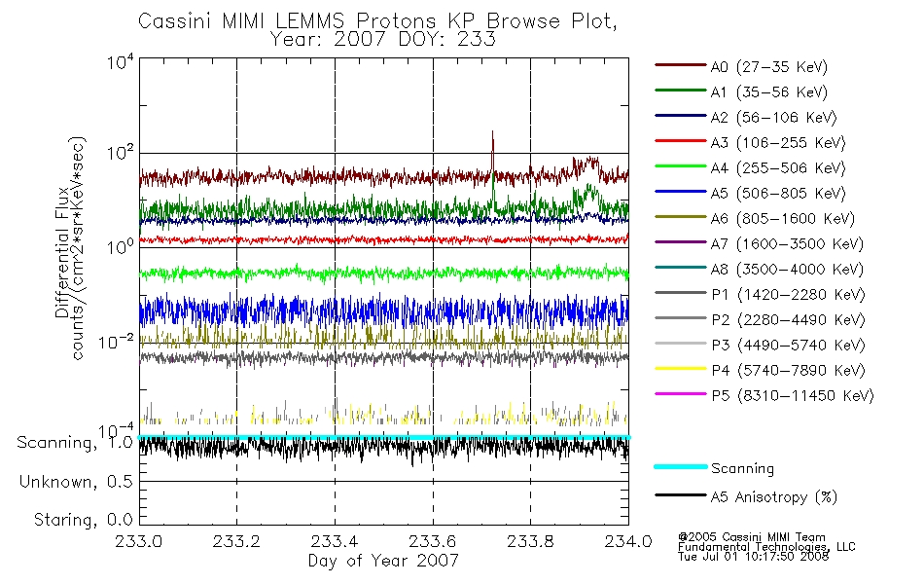The image size is (924, 584).
Task: Select the A6 (805-1600 KeV) legend entry
Action: pos(755,218)
